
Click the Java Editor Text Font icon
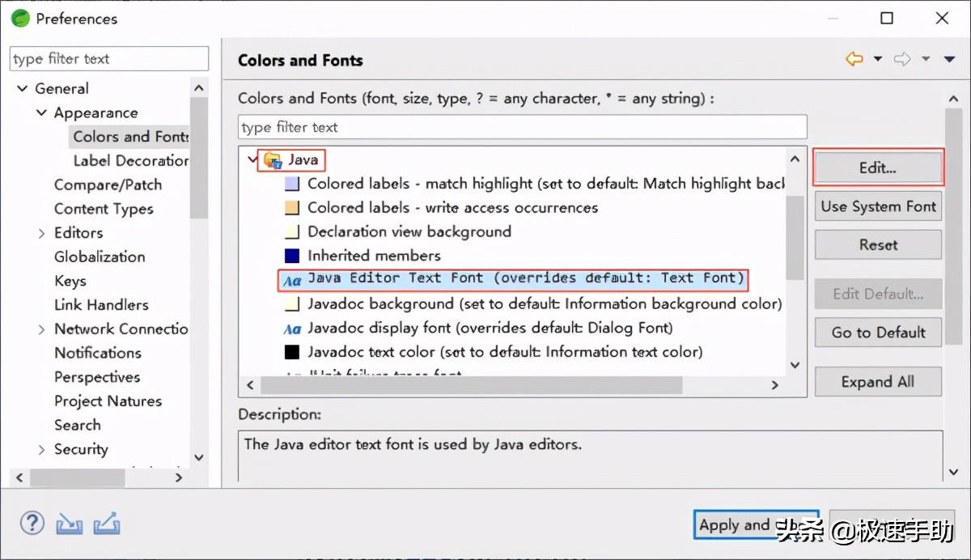[x=291, y=280]
